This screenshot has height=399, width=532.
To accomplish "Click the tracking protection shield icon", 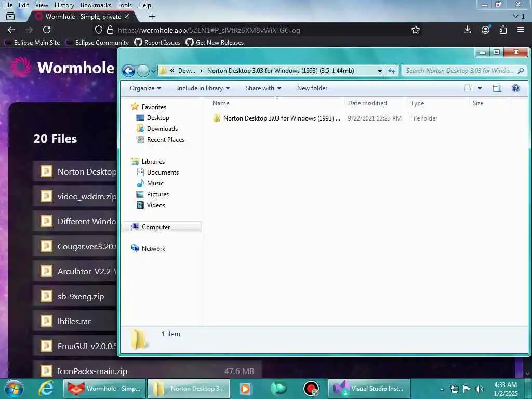I will [x=99, y=30].
